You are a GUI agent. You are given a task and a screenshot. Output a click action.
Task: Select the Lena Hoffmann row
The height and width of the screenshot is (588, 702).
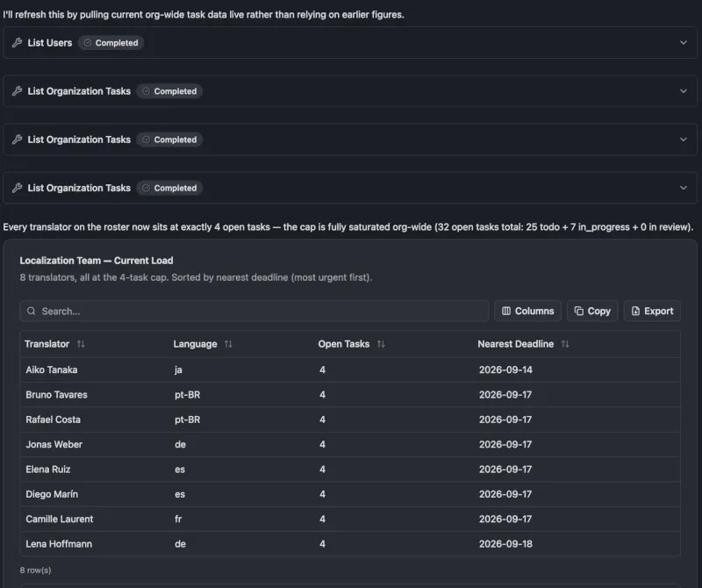(x=350, y=543)
